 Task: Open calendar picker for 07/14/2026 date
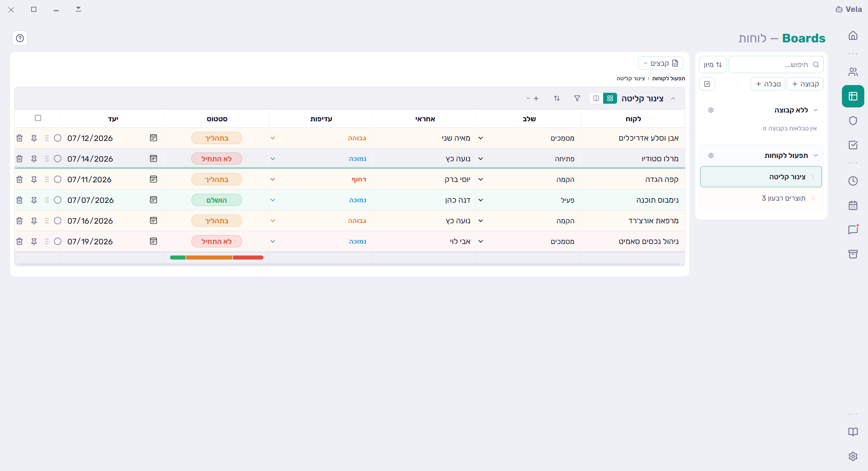click(x=153, y=159)
